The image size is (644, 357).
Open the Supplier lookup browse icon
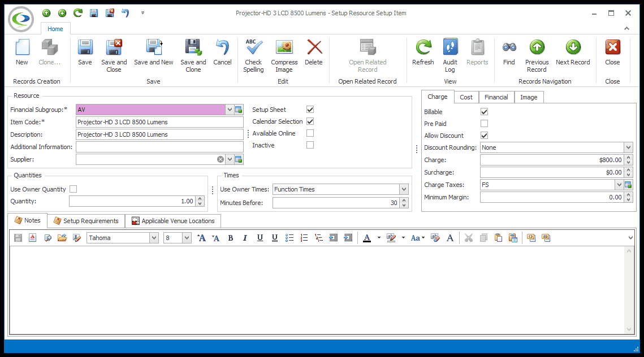pyautogui.click(x=239, y=159)
